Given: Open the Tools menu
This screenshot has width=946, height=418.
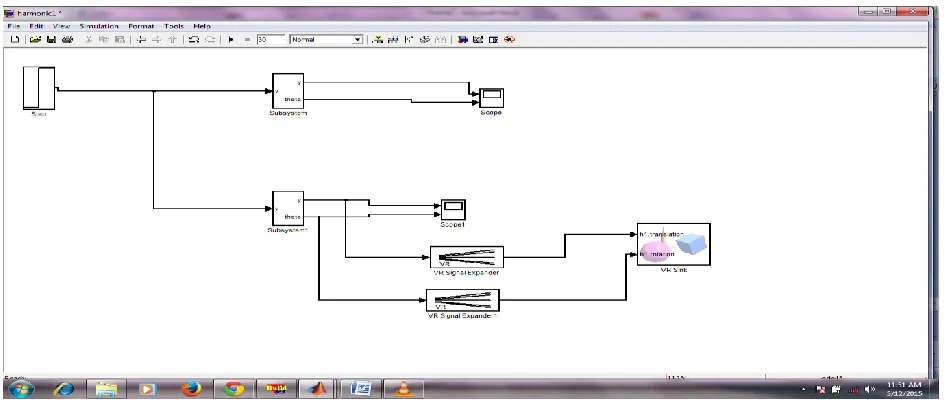Looking at the screenshot, I should (174, 27).
